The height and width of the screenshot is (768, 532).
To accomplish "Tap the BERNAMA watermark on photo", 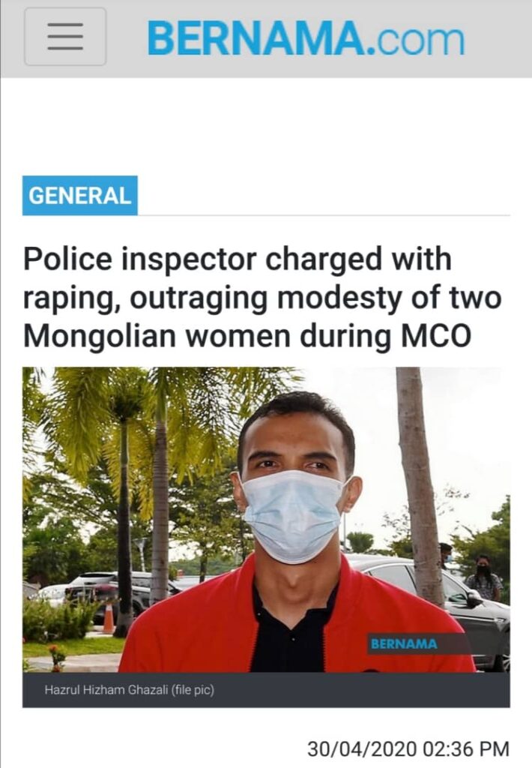I will [x=404, y=643].
